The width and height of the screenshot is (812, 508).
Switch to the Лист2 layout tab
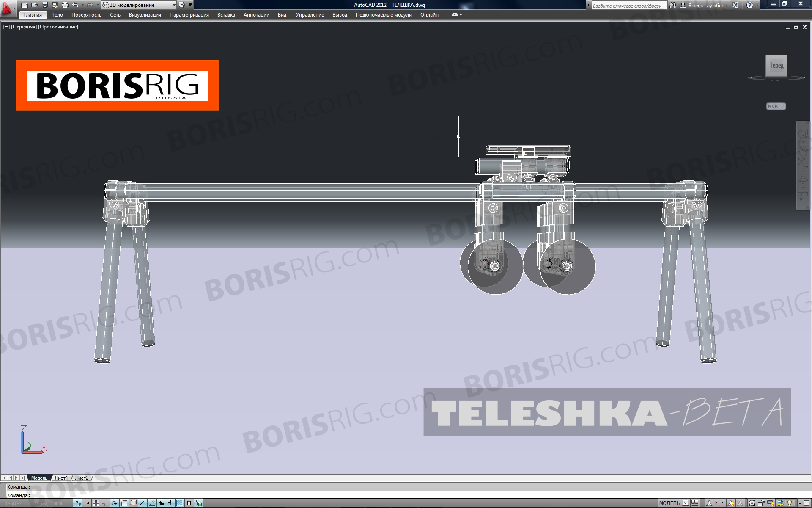82,478
